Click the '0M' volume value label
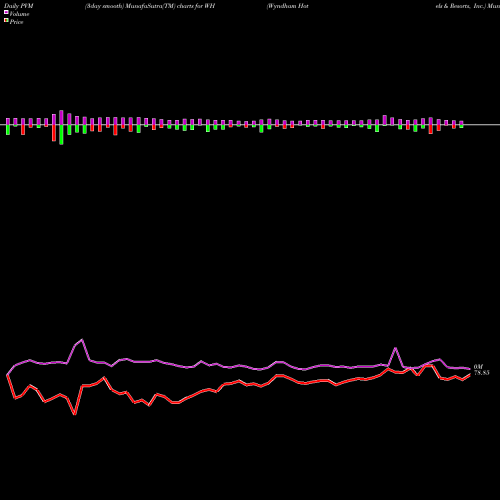 pyautogui.click(x=478, y=367)
